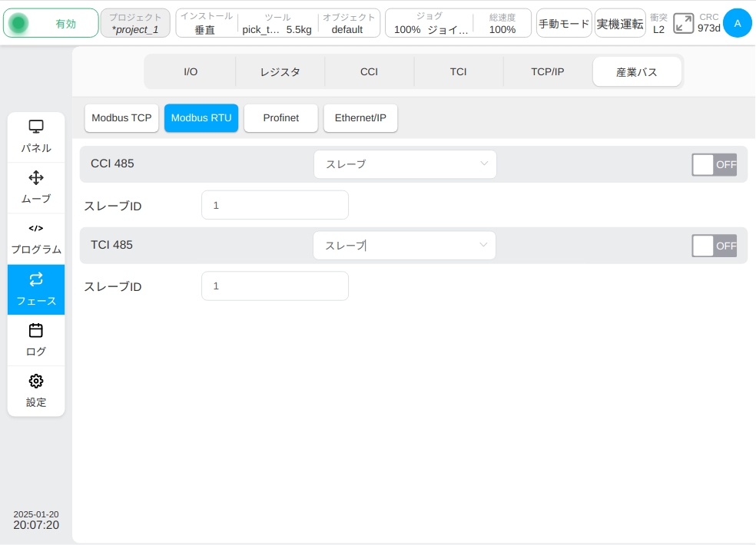Click the インストール 垂直 setting
Image resolution: width=756 pixels, height=545 pixels.
207,23
